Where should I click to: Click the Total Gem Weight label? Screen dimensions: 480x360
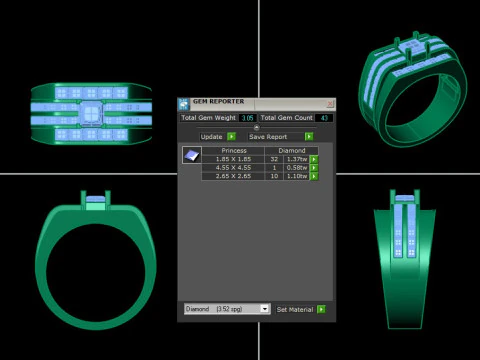pos(208,118)
